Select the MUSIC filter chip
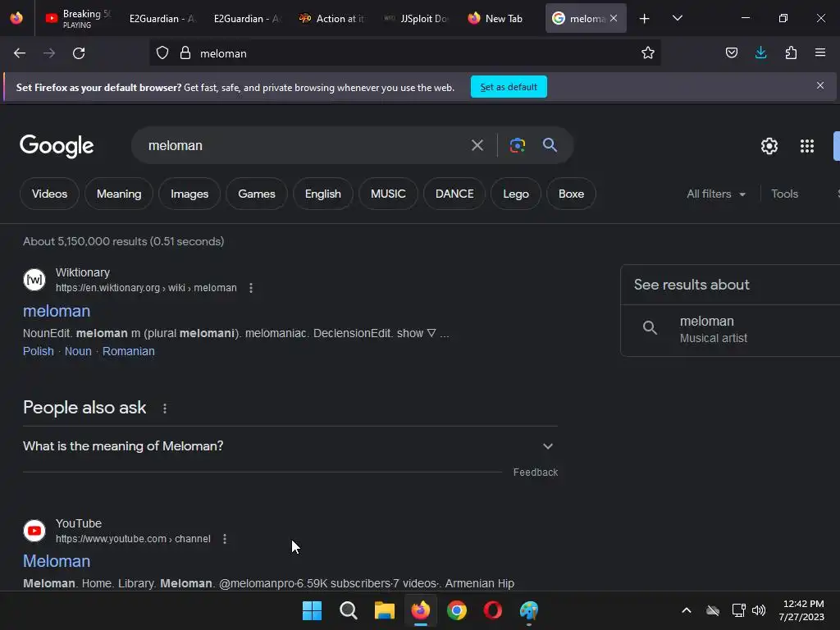This screenshot has height=630, width=840. (x=388, y=194)
